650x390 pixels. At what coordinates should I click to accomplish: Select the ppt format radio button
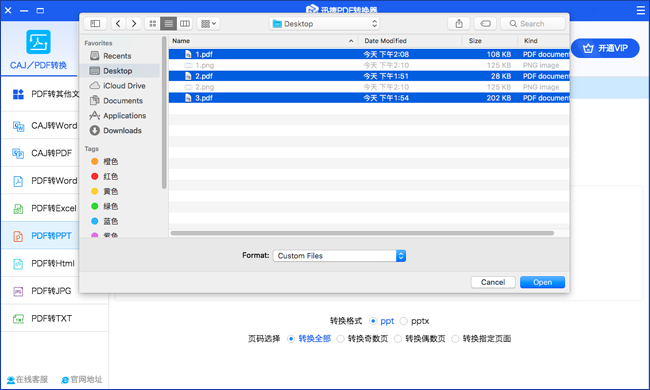pyautogui.click(x=373, y=321)
